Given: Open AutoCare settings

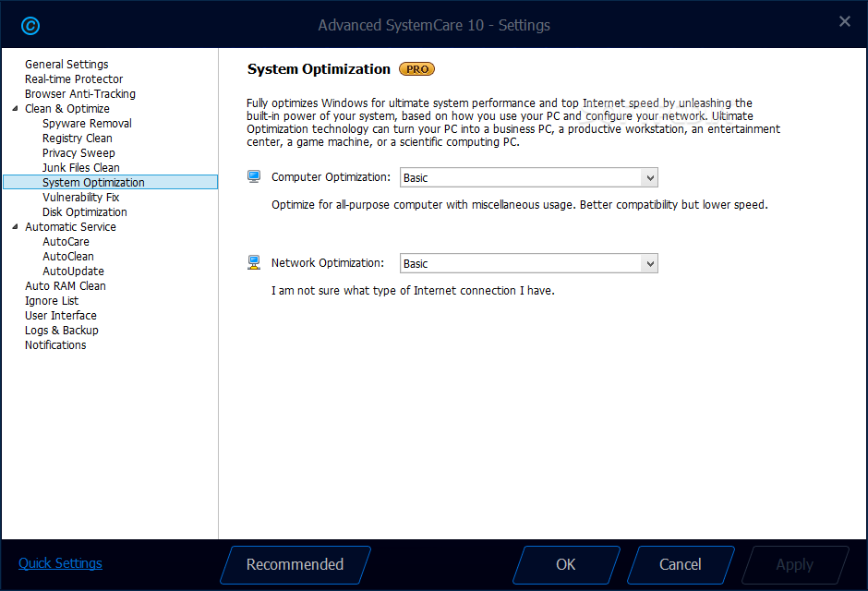Looking at the screenshot, I should [x=66, y=242].
